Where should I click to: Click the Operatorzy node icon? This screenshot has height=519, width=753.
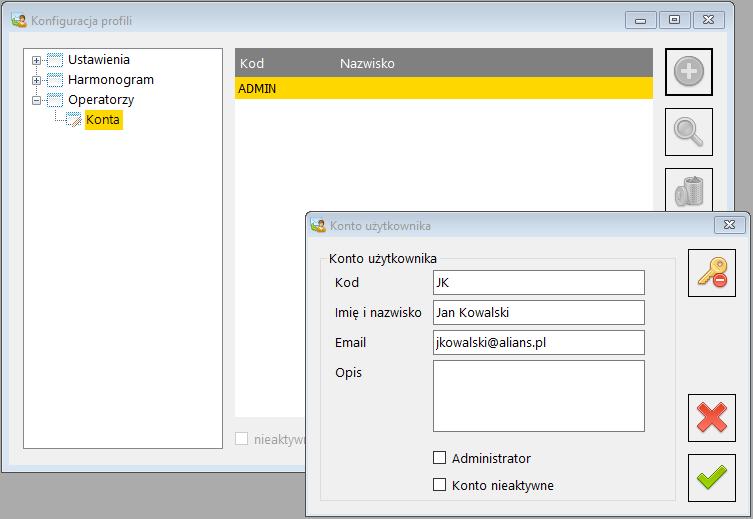point(55,100)
